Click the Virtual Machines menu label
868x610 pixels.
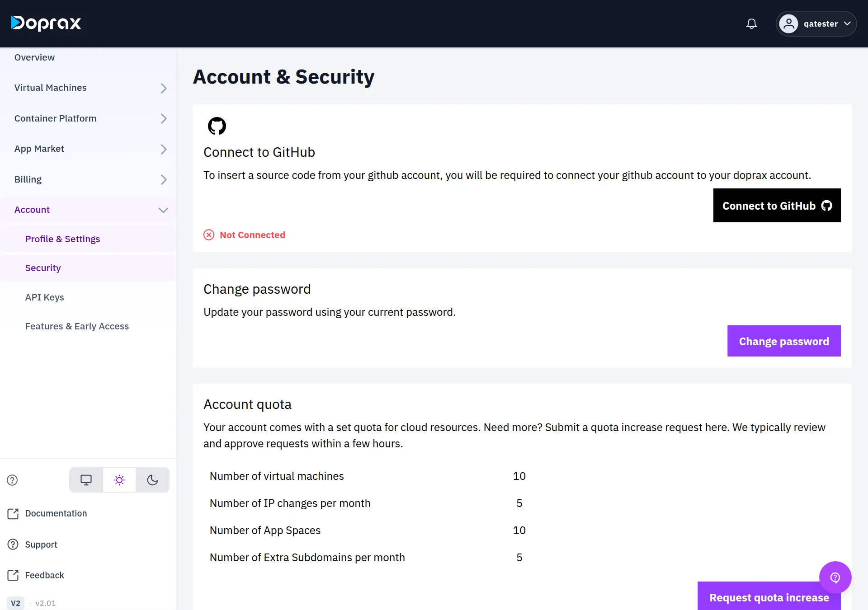pos(50,88)
